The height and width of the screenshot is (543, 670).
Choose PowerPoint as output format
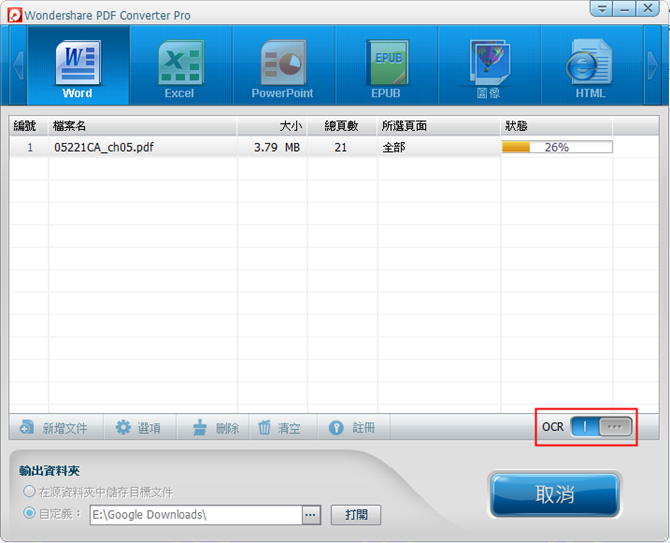[283, 65]
